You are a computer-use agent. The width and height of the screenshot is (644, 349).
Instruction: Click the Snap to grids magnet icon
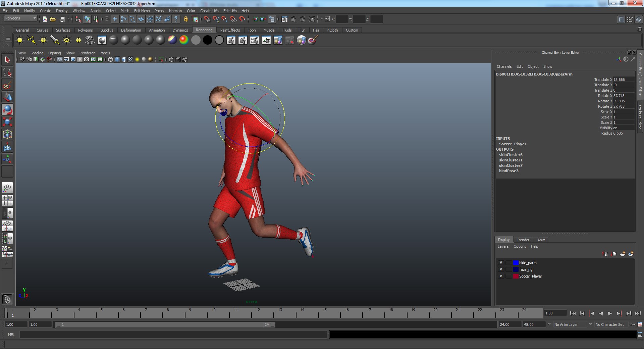click(x=207, y=19)
